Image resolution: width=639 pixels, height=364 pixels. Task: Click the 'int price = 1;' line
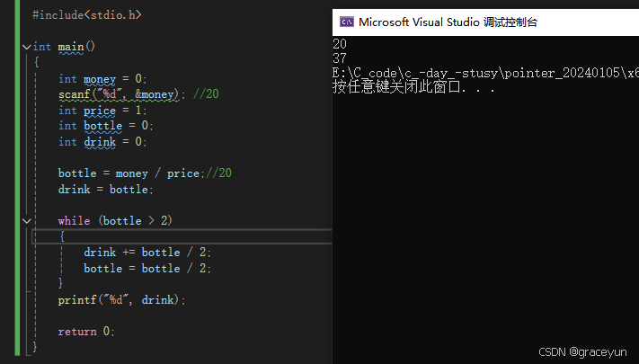pyautogui.click(x=102, y=111)
